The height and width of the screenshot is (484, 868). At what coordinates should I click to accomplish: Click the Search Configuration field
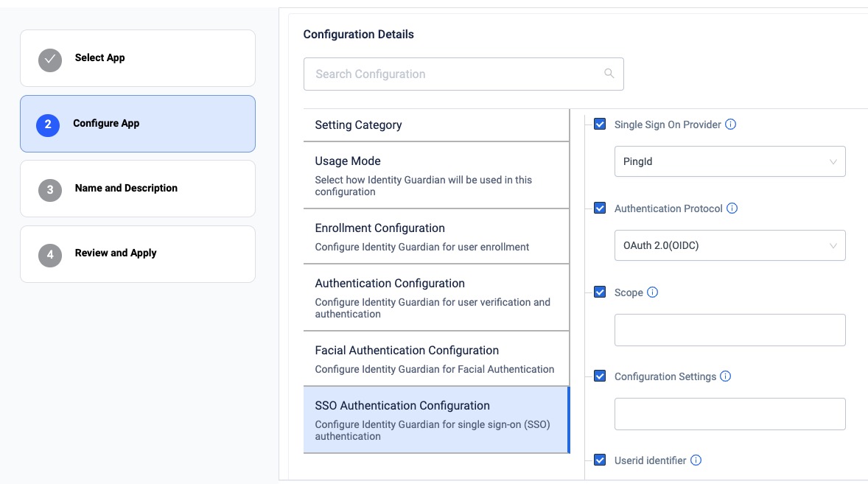[x=453, y=74]
